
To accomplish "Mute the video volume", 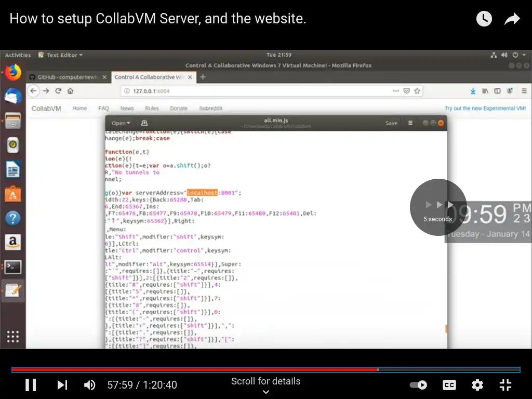I will [89, 385].
